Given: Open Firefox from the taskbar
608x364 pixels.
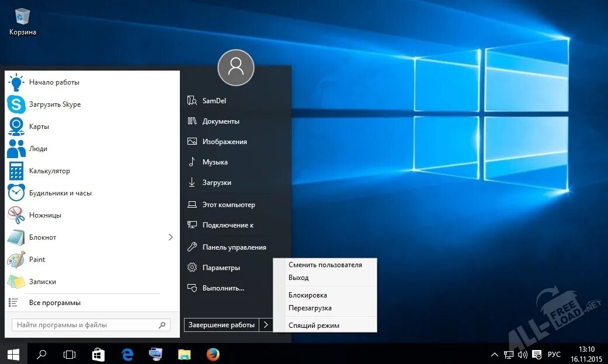Looking at the screenshot, I should [x=213, y=354].
